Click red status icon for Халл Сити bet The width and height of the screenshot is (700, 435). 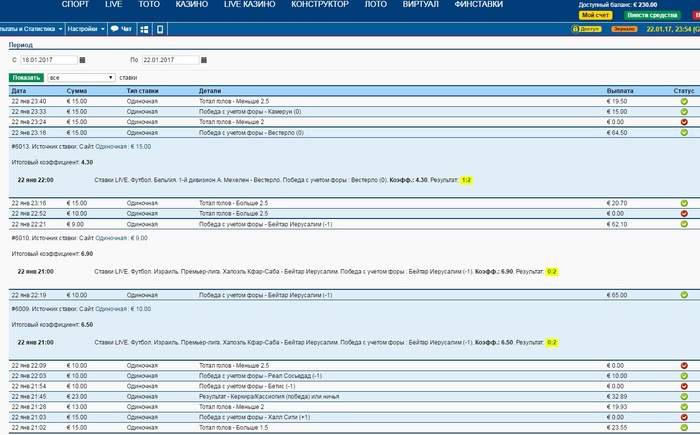[x=684, y=417]
